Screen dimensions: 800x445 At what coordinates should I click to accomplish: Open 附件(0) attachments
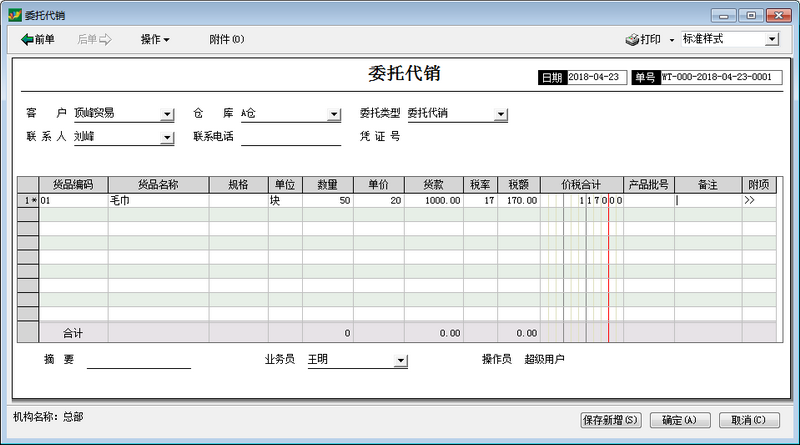(227, 39)
